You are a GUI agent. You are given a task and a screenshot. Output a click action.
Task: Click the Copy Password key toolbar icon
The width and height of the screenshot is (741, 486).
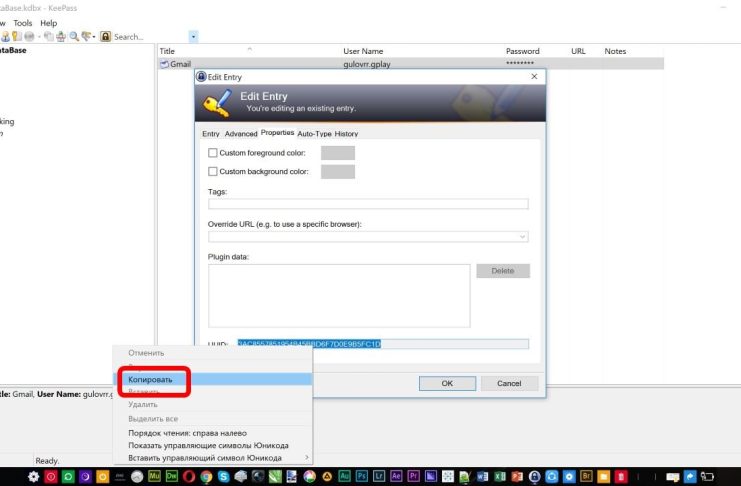pos(17,36)
